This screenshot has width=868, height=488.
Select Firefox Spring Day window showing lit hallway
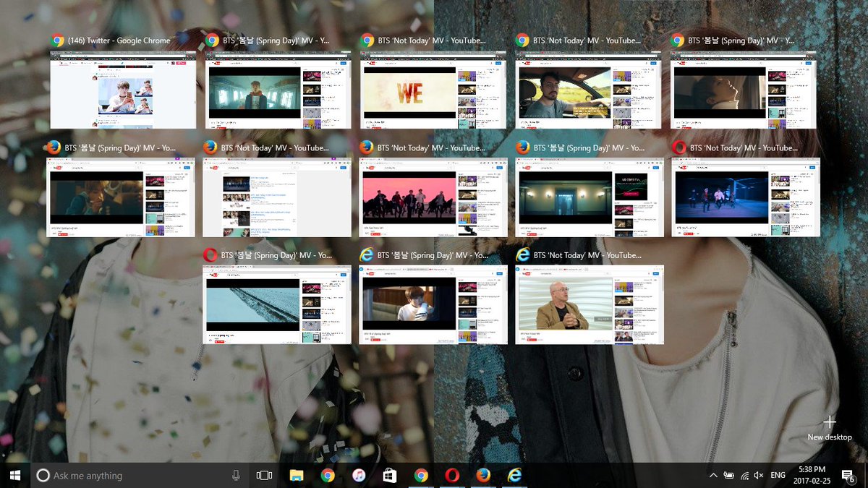point(590,197)
